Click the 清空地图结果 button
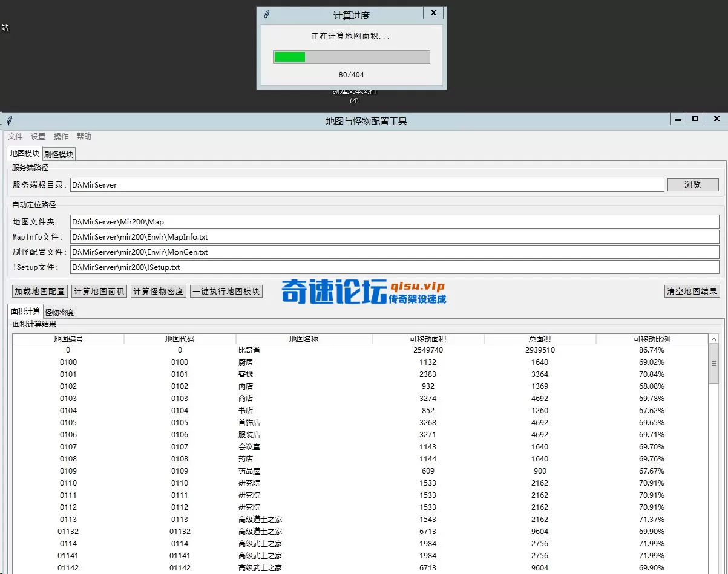 [692, 291]
